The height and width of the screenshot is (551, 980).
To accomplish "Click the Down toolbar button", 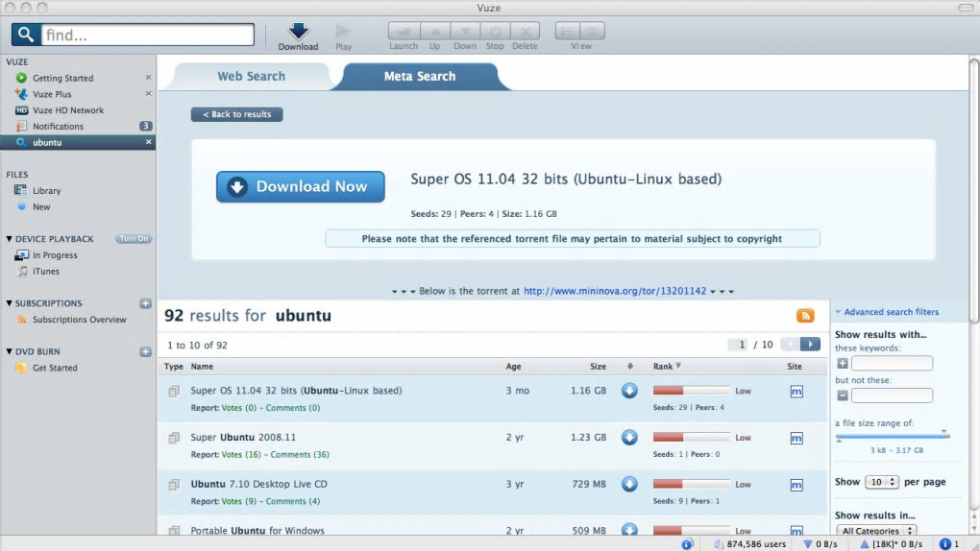I will [x=465, y=31].
